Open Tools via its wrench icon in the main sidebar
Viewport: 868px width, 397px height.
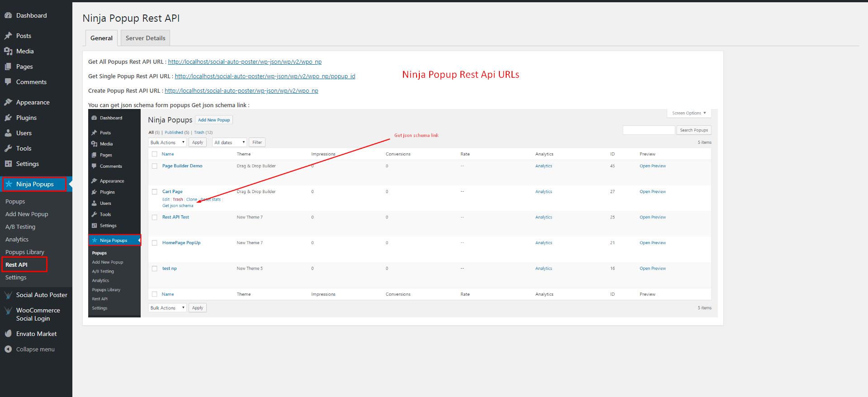[8, 148]
